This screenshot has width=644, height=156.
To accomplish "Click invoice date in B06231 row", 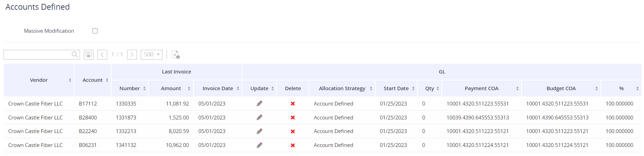I will (212, 145).
